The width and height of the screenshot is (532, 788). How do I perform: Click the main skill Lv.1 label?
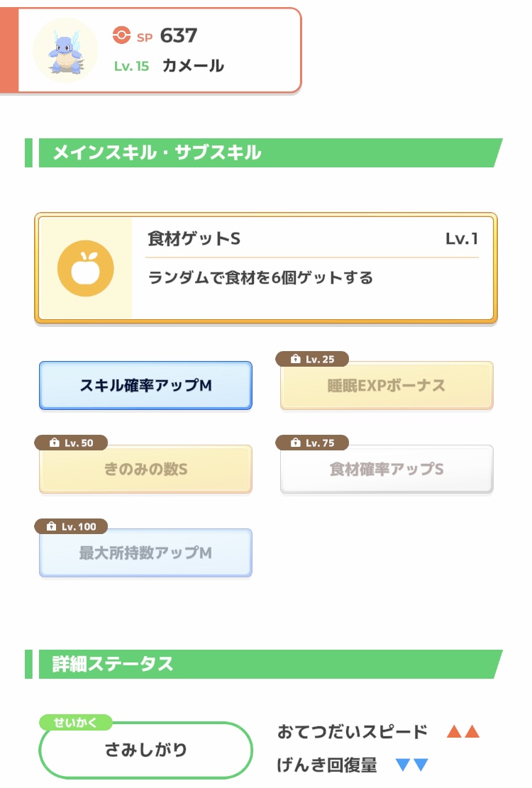click(462, 238)
